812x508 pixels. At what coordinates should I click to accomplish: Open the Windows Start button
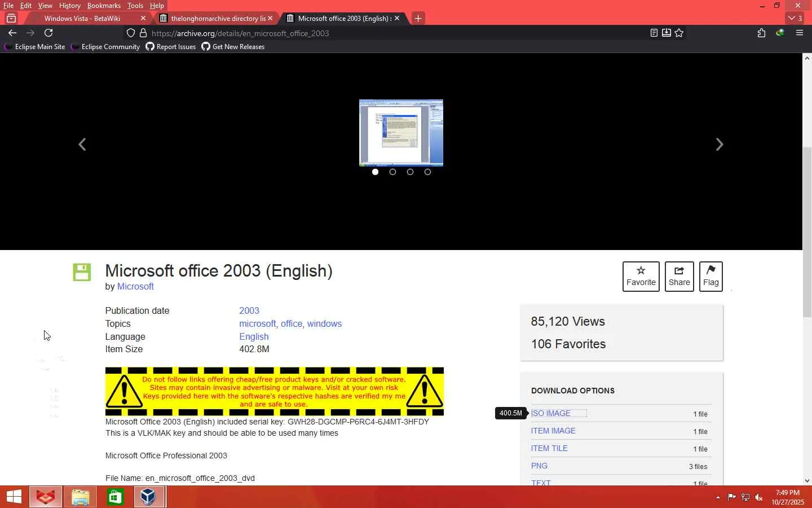click(x=14, y=497)
